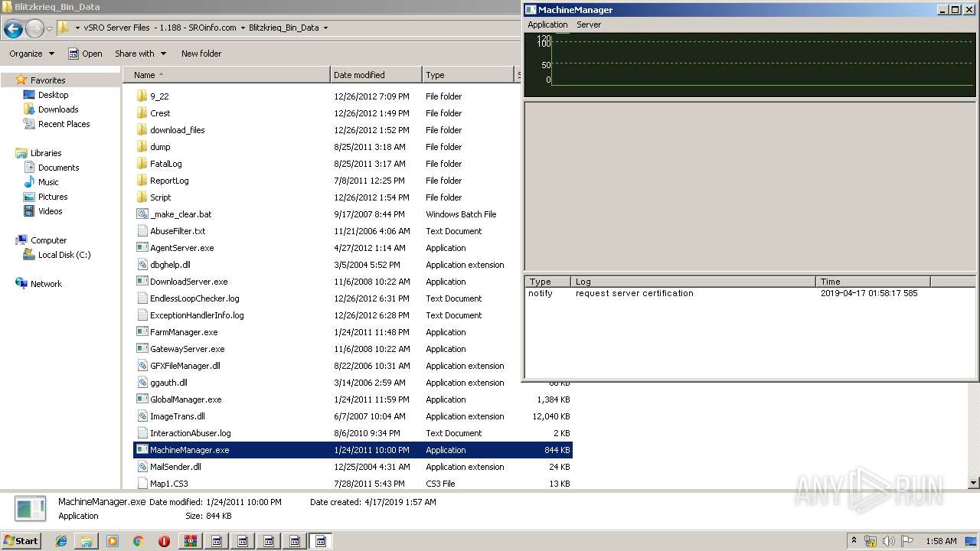Select Computer in navigation pane
980x551 pixels.
pyautogui.click(x=48, y=240)
